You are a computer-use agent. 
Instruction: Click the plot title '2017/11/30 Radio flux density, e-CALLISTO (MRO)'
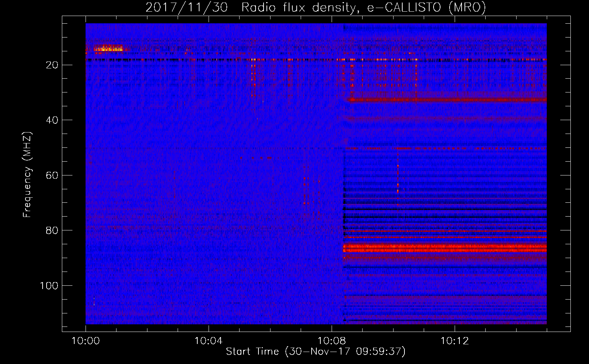(316, 7)
